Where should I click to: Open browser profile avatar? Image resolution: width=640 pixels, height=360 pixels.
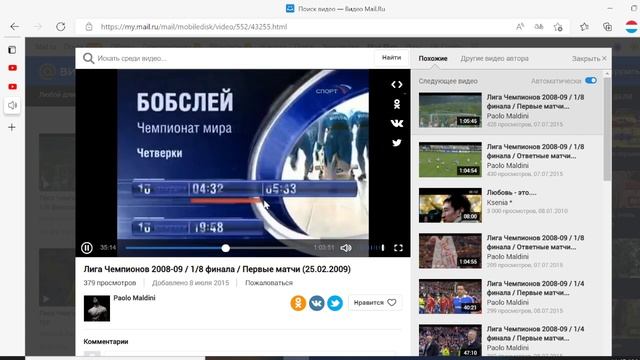click(632, 27)
